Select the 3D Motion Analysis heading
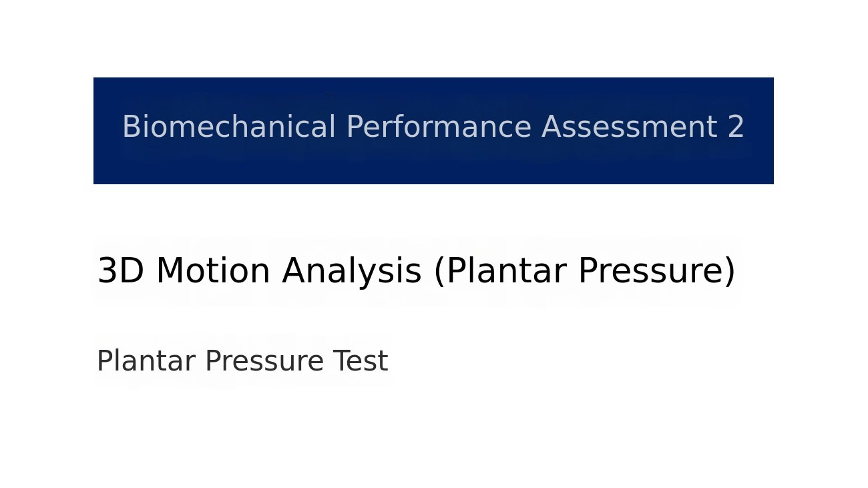This screenshot has height=488, width=868. [416, 271]
